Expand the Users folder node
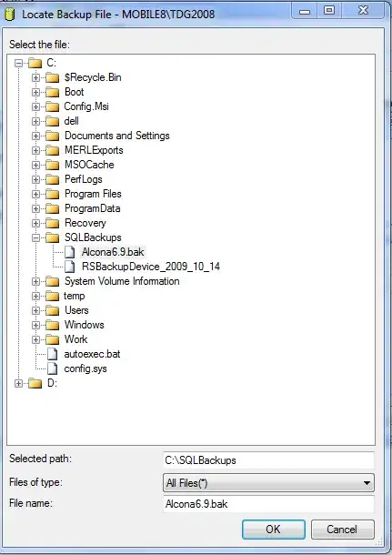 click(35, 310)
